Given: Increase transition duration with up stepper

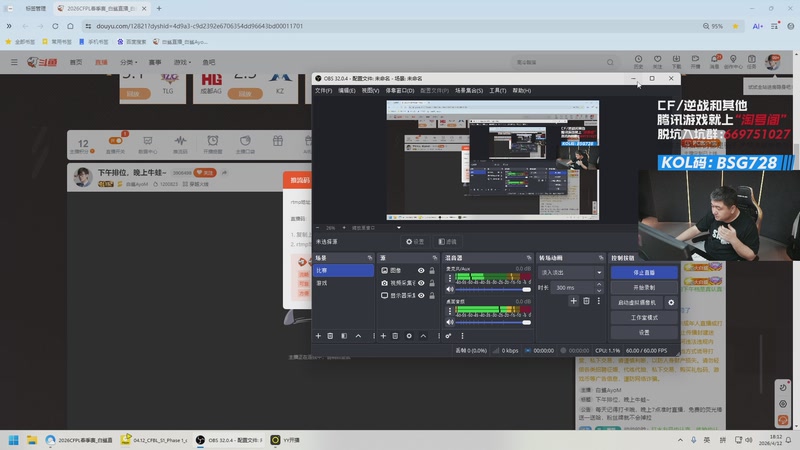Looking at the screenshot, I should click(599, 285).
